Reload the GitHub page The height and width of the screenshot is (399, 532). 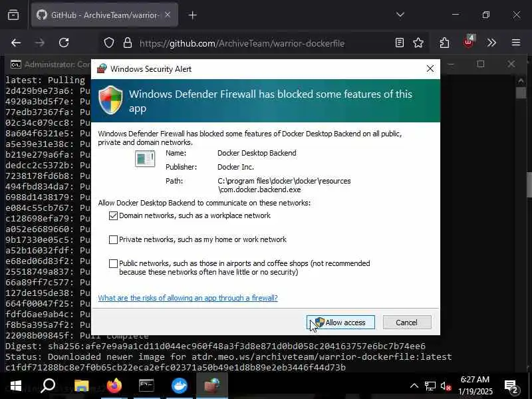pyautogui.click(x=64, y=43)
